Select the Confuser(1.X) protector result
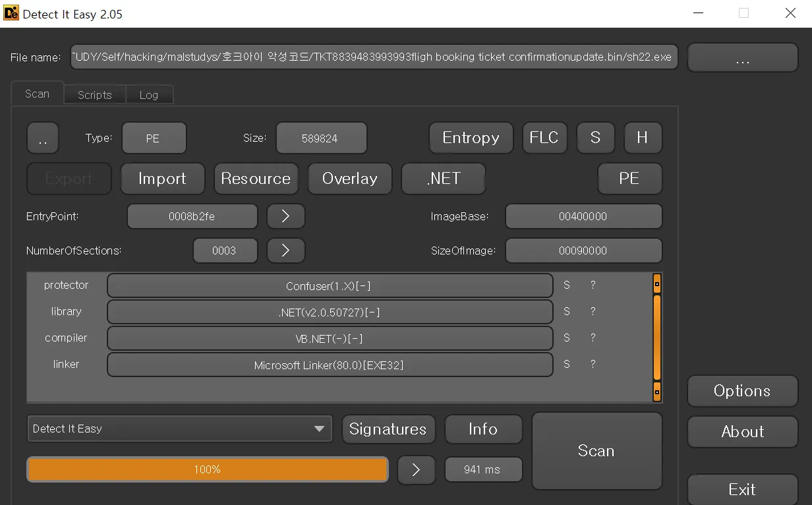The width and height of the screenshot is (812, 505). click(330, 285)
